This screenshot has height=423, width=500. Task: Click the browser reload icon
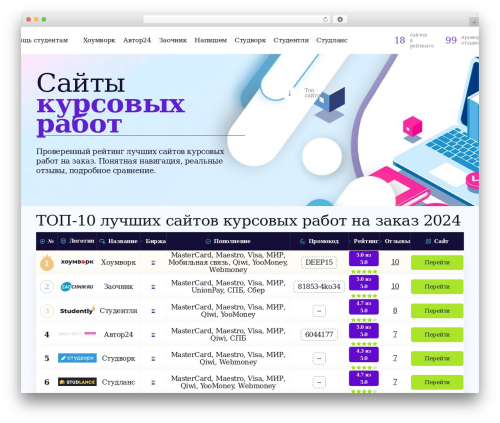(x=325, y=20)
